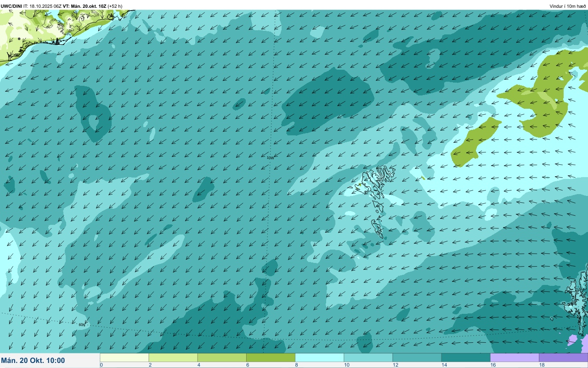Pick the 10–12 m/s light teal legend swatch
This screenshot has width=588, height=368.
(368, 357)
